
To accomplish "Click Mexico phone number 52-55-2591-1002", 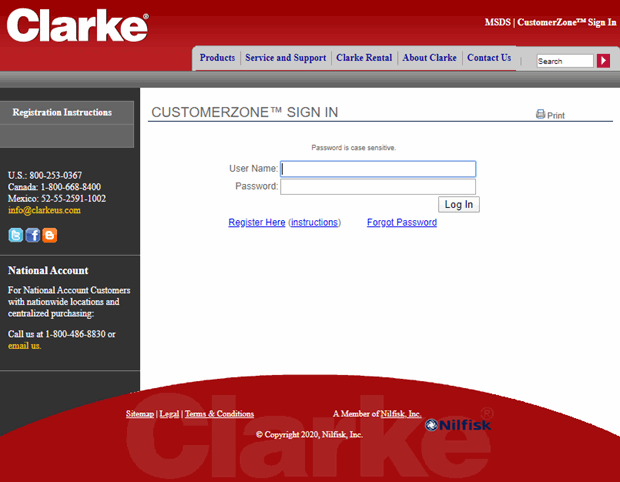I will pos(74,198).
